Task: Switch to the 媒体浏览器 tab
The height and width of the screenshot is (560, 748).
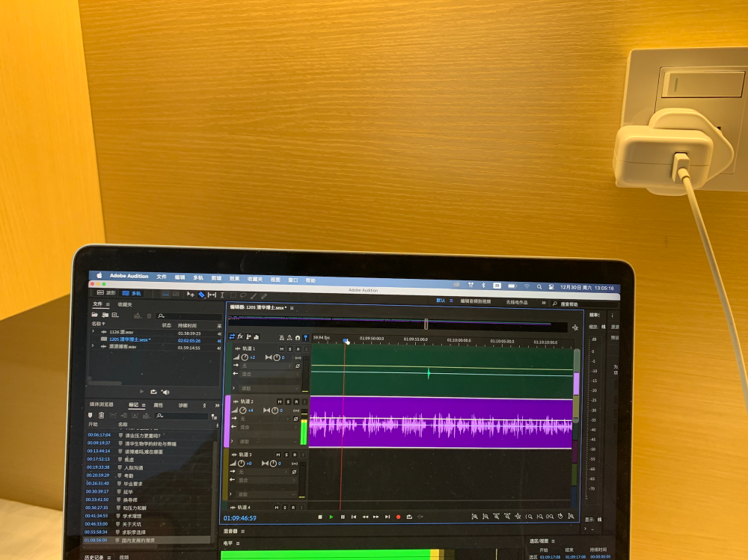Action: tap(101, 404)
